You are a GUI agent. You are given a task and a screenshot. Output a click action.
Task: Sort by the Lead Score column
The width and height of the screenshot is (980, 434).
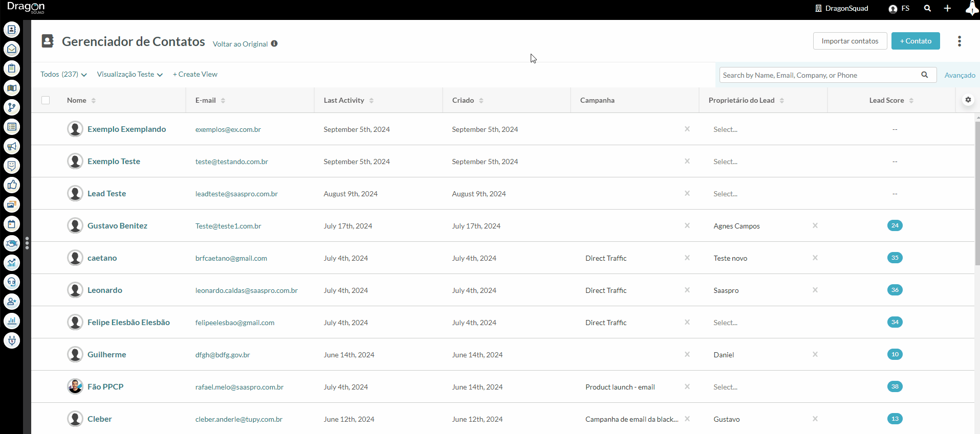(891, 100)
